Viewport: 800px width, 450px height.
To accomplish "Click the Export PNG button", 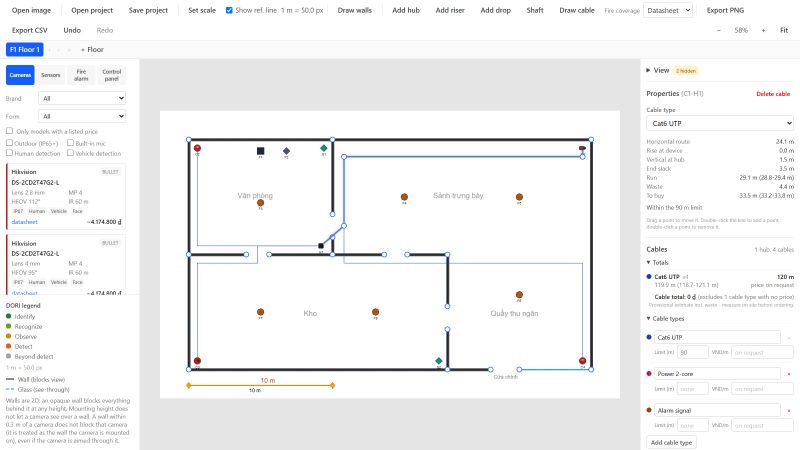I will 725,10.
